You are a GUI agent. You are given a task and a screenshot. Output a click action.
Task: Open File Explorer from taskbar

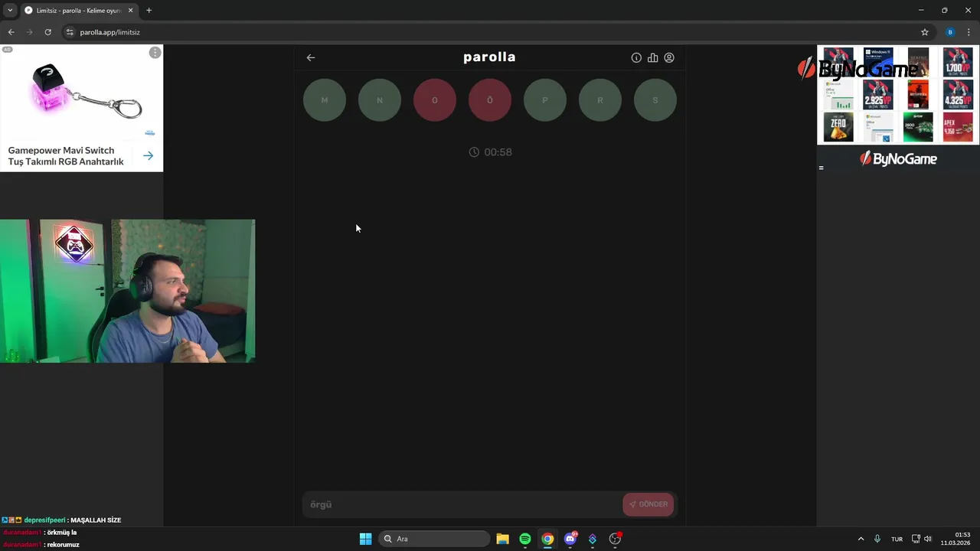pos(502,539)
